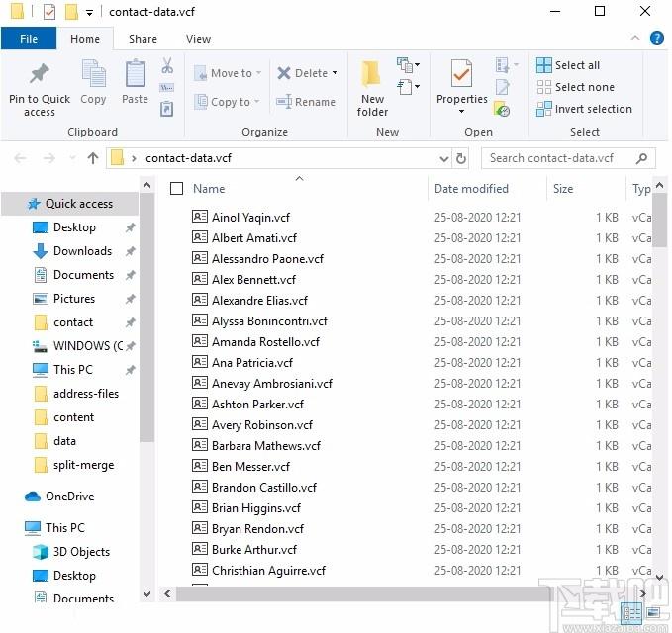
Task: Click the Paste shortcut icon
Action: [x=166, y=109]
